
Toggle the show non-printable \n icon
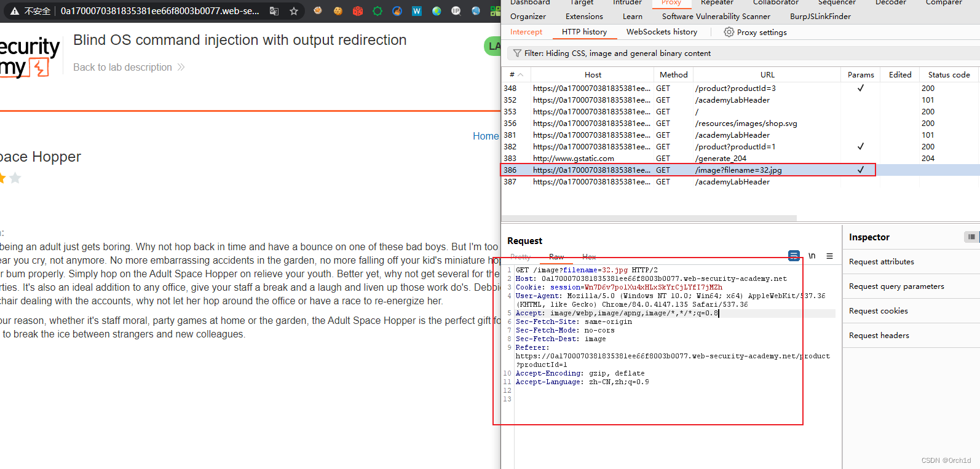pyautogui.click(x=812, y=256)
